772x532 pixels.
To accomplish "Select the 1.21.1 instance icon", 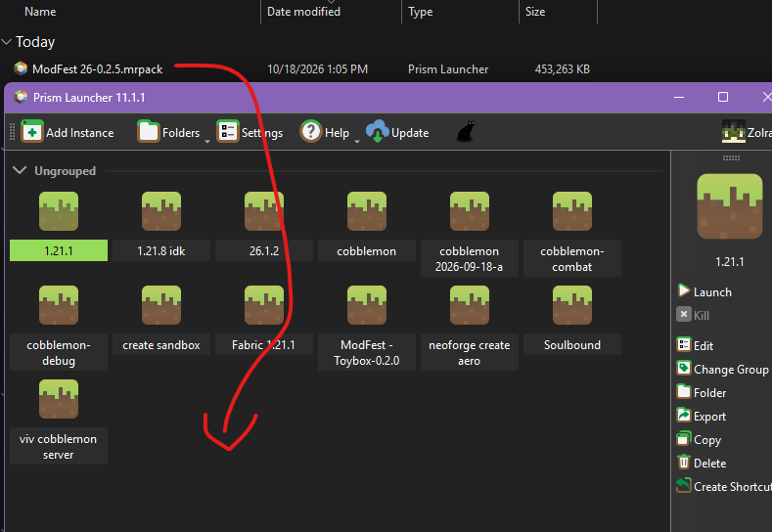I will tap(59, 211).
